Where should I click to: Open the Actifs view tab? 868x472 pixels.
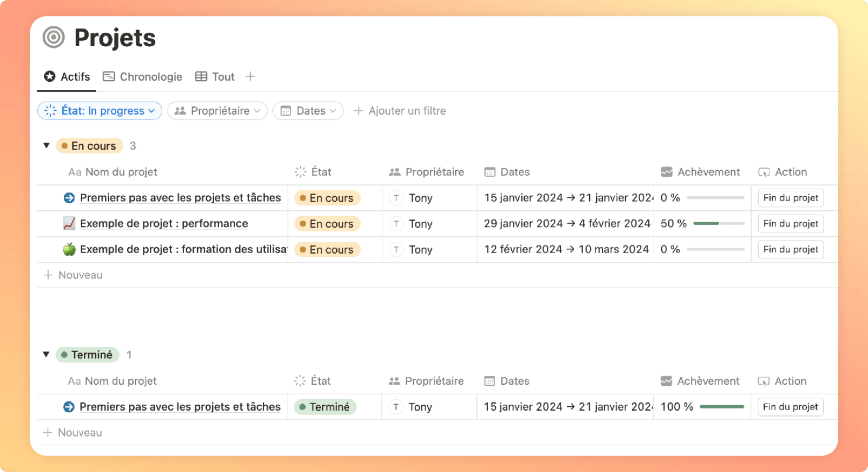coord(67,77)
